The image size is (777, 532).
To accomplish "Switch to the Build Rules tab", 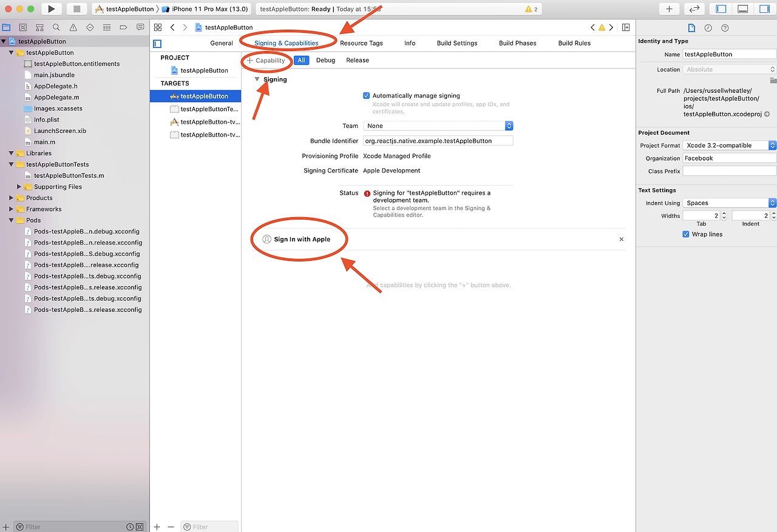I will [574, 43].
